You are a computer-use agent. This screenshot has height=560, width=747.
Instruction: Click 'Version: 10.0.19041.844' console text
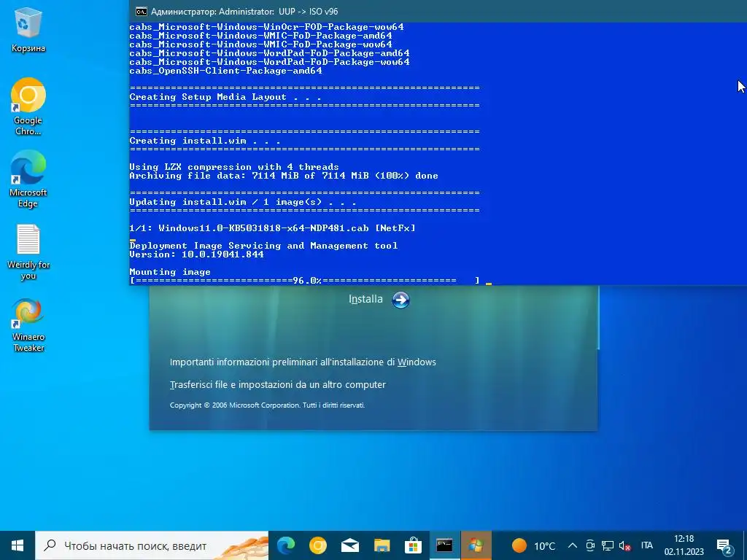coord(197,254)
